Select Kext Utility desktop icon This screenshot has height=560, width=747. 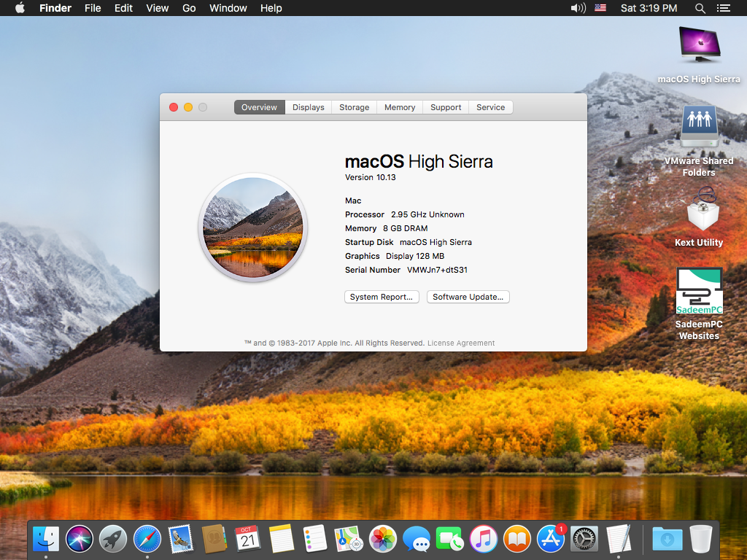coord(703,208)
